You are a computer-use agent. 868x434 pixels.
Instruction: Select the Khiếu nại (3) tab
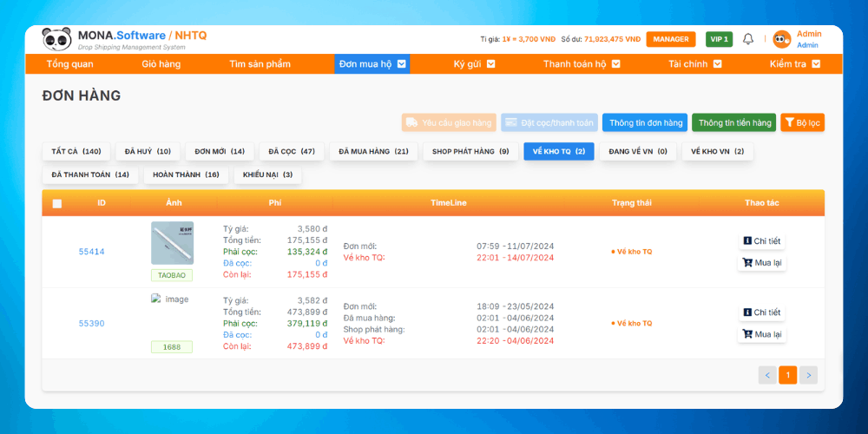[267, 175]
